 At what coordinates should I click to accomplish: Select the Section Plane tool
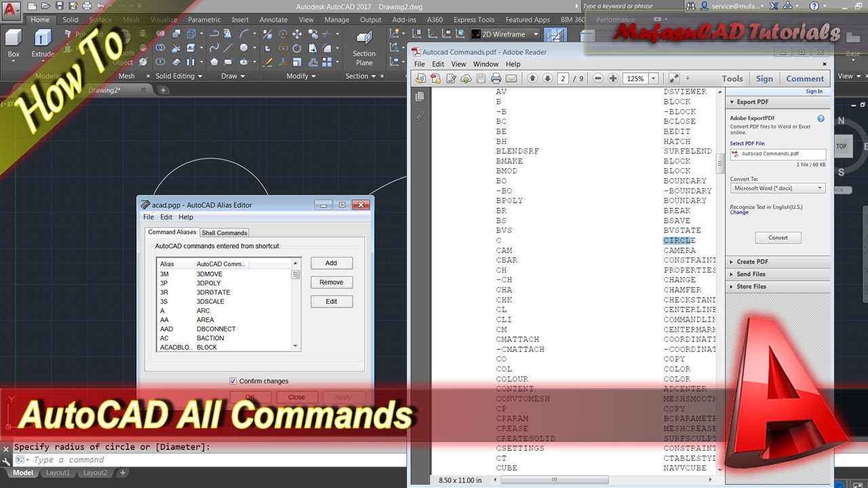[364, 47]
